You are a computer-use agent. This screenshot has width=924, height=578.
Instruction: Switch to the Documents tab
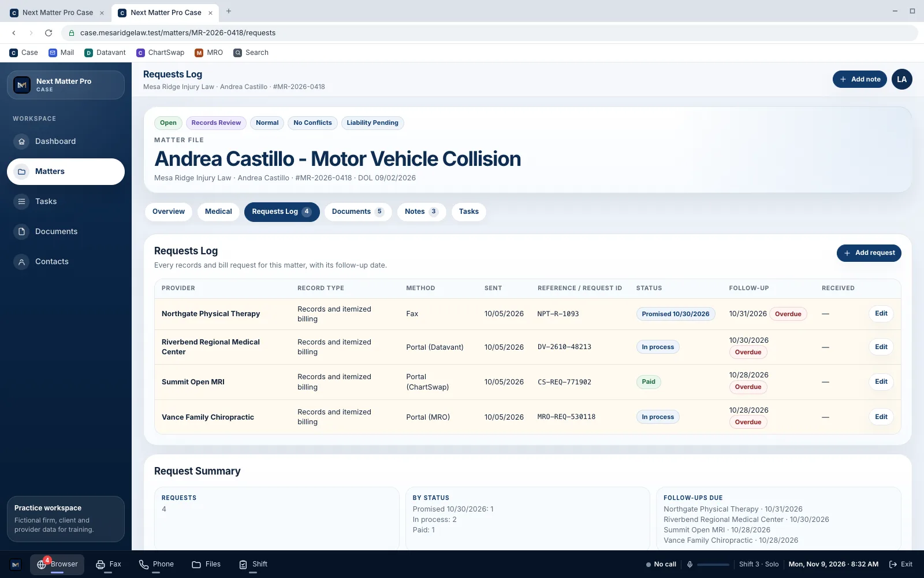pos(357,212)
